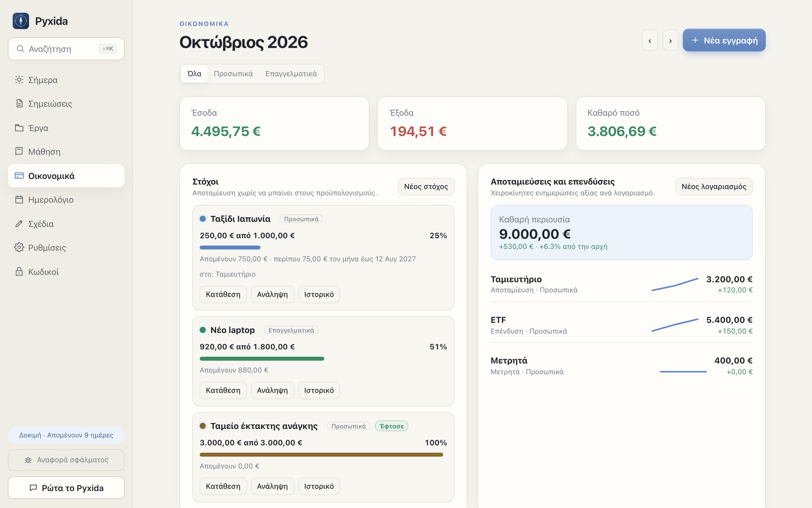812x508 pixels.
Task: Click the Pyxida compass logo icon
Action: click(21, 21)
